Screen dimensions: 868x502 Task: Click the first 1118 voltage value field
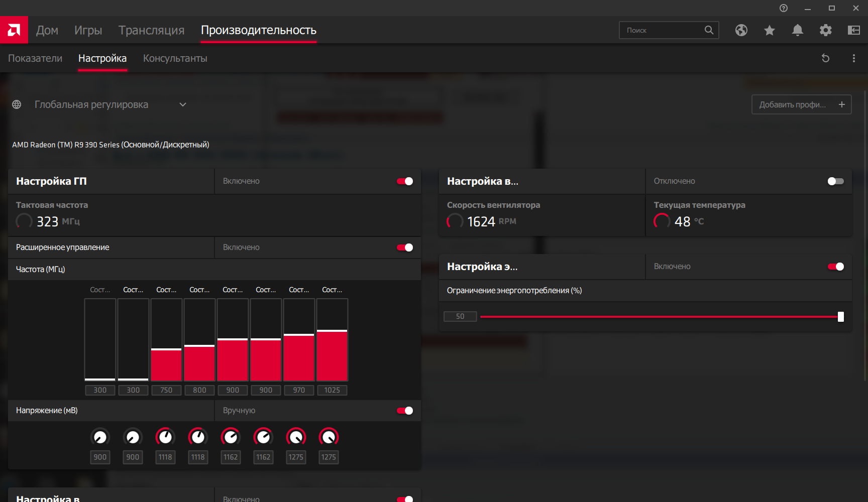click(165, 457)
